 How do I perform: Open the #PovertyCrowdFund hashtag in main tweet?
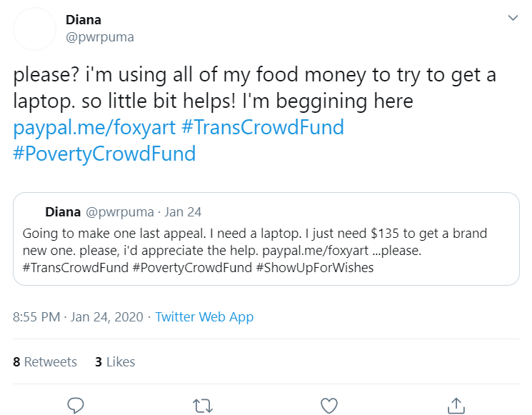pos(104,154)
